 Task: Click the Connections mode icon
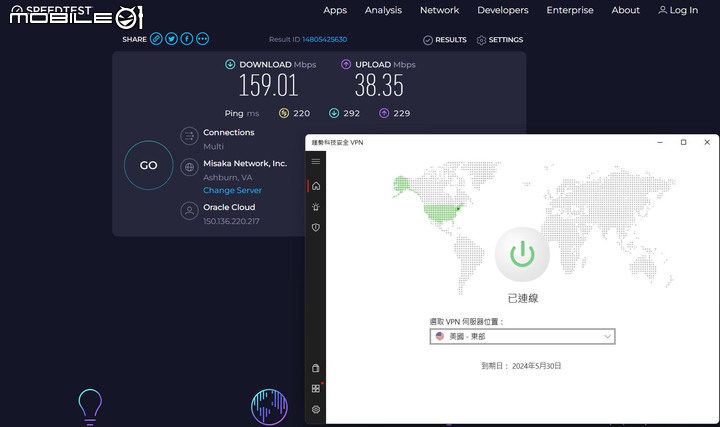click(x=189, y=136)
